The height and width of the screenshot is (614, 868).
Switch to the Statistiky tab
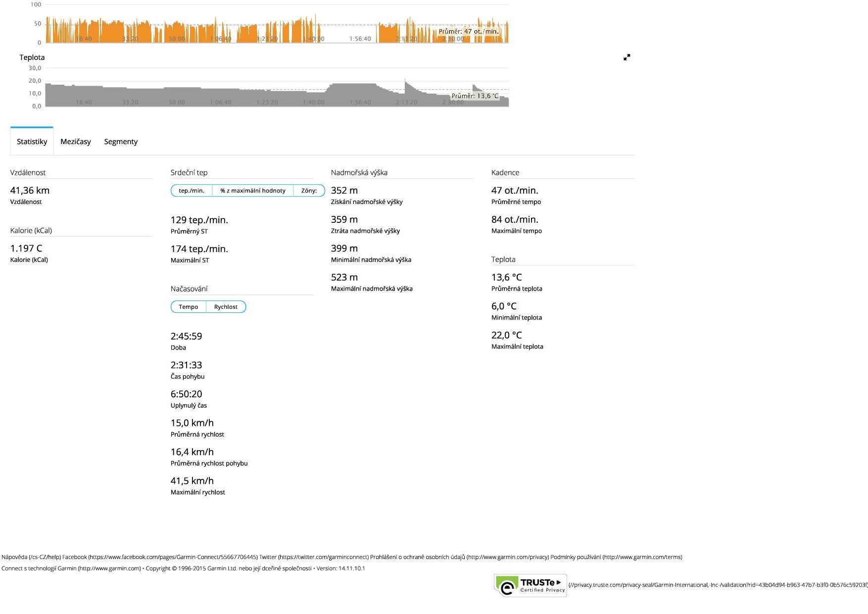point(32,142)
